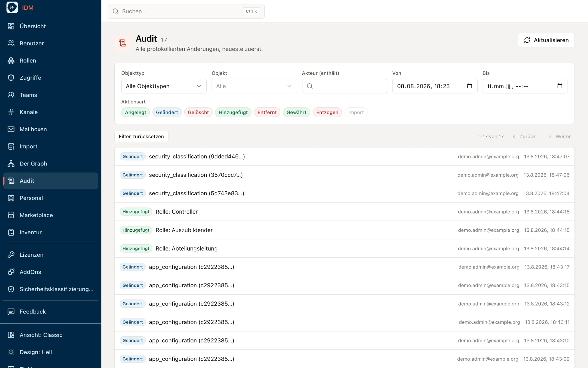Image resolution: width=588 pixels, height=368 pixels.
Task: Toggle the Entzogen action filter chip
Action: click(x=327, y=112)
